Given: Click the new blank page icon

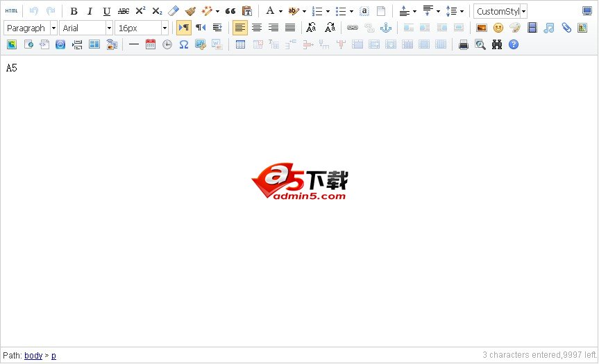Looking at the screenshot, I should 381,11.
